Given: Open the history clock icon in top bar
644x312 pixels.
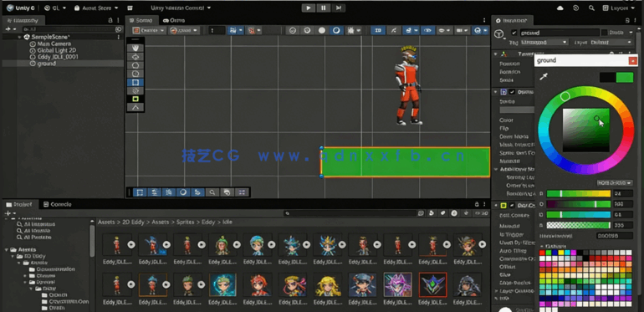Looking at the screenshot, I should click(x=575, y=8).
